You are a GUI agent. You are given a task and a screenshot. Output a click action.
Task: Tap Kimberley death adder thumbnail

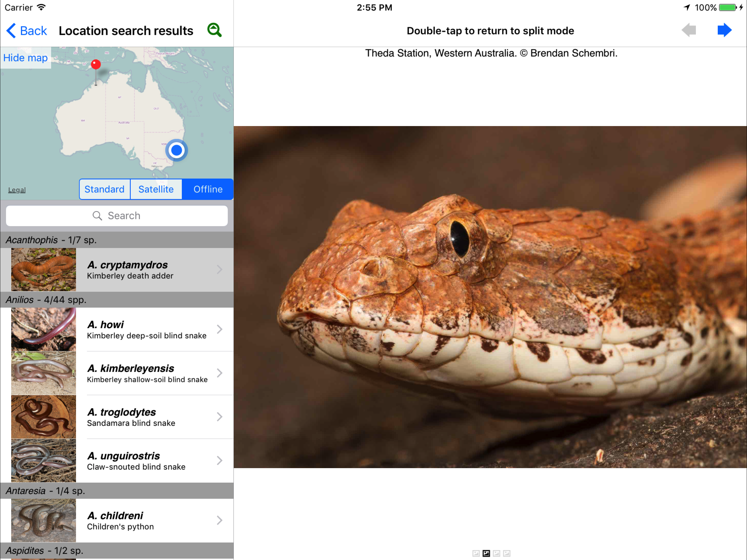point(43,270)
